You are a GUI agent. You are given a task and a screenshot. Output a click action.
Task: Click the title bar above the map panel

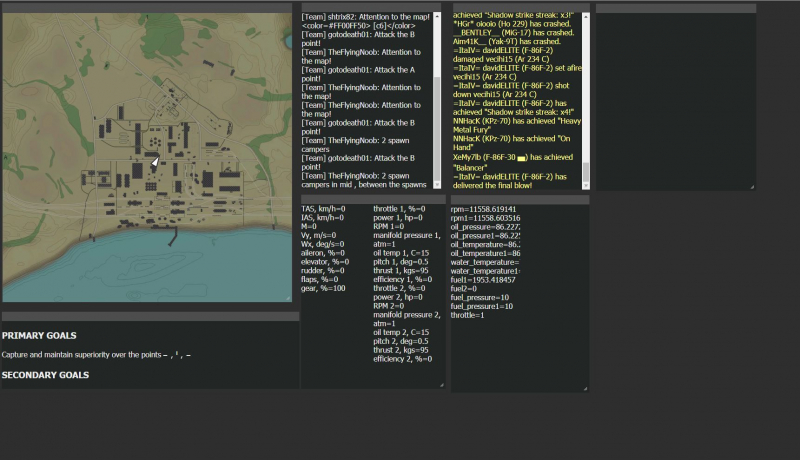(148, 8)
